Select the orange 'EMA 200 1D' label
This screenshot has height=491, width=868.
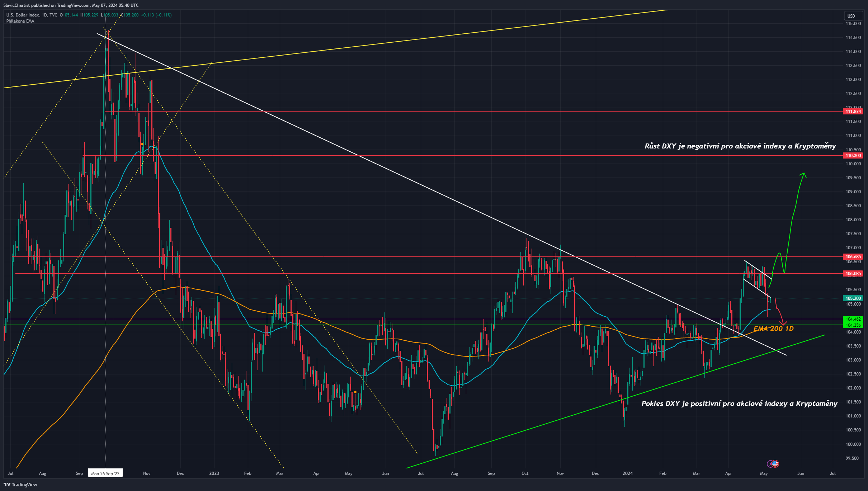pos(774,329)
